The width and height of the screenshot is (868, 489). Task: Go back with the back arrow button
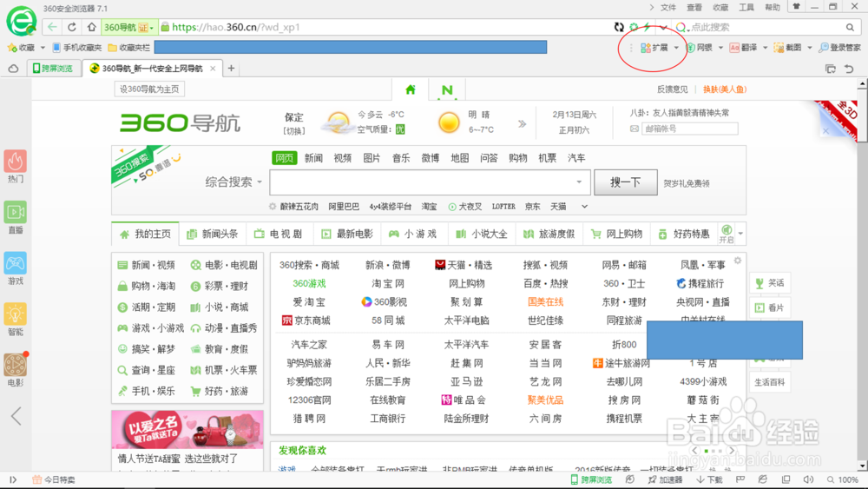tap(52, 27)
